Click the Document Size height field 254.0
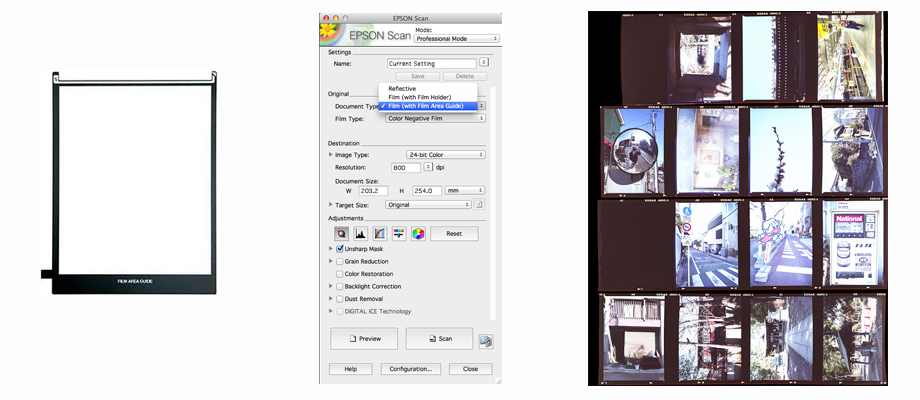The image size is (920, 400). tap(427, 191)
